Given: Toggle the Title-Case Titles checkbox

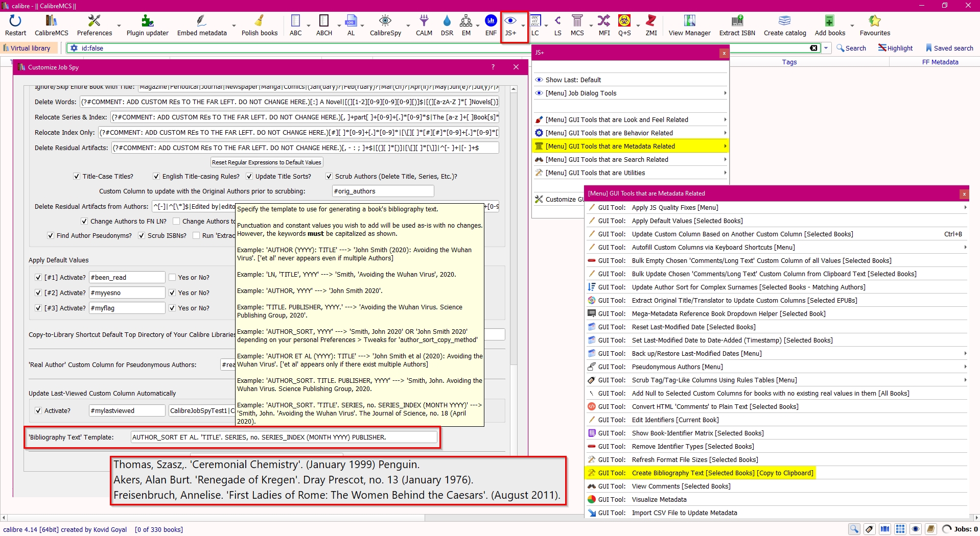Looking at the screenshot, I should pos(77,177).
